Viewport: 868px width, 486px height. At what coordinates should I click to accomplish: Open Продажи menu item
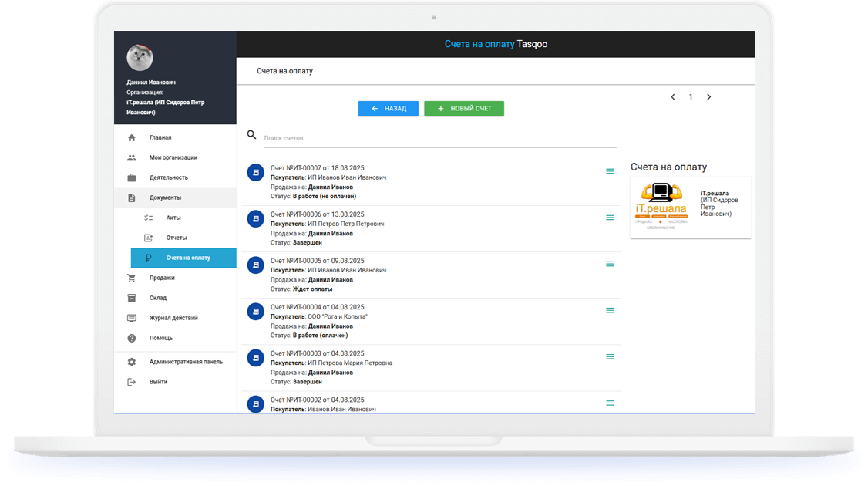coord(175,278)
